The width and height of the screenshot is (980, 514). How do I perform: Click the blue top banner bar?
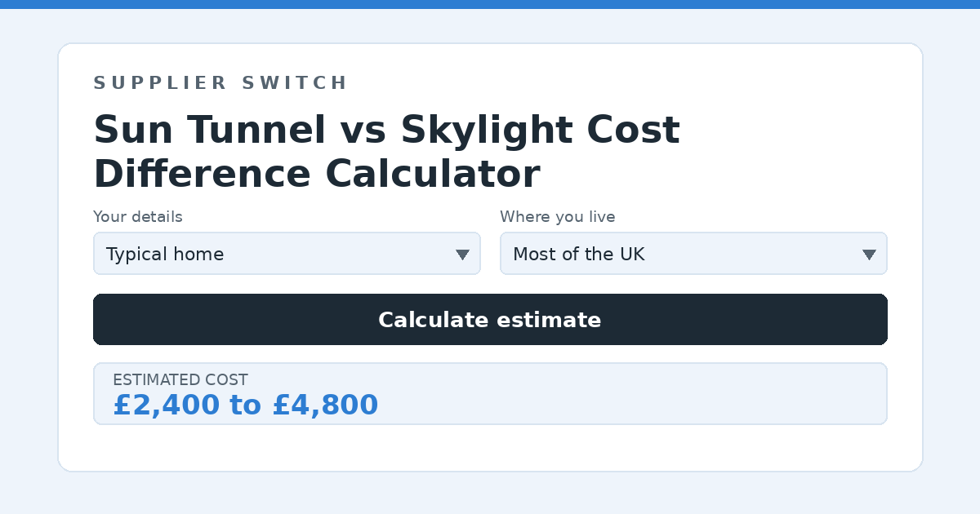490,4
